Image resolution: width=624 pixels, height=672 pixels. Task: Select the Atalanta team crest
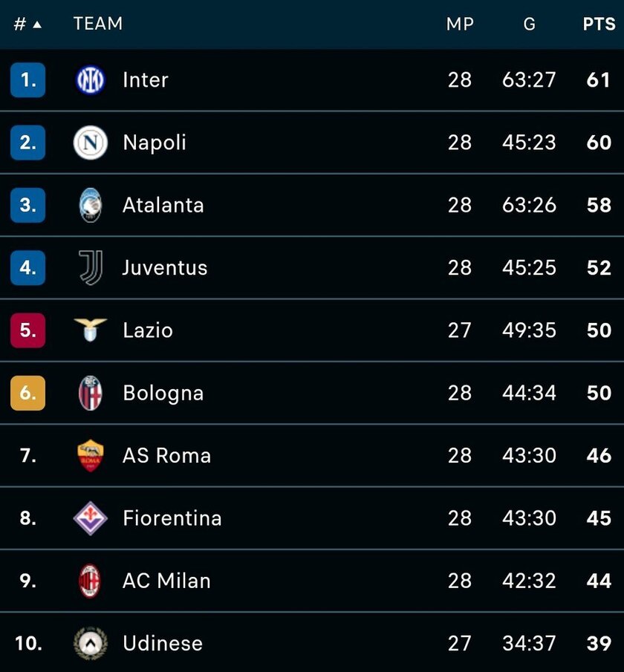coord(91,205)
